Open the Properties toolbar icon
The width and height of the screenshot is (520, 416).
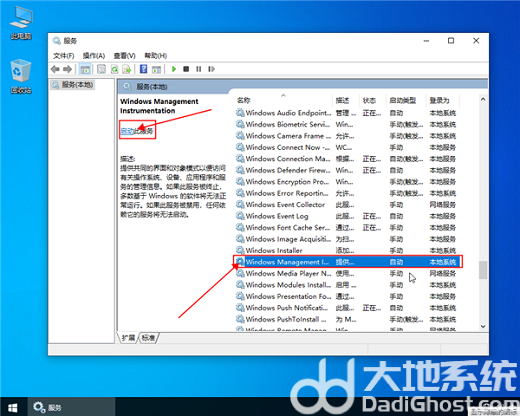point(101,69)
